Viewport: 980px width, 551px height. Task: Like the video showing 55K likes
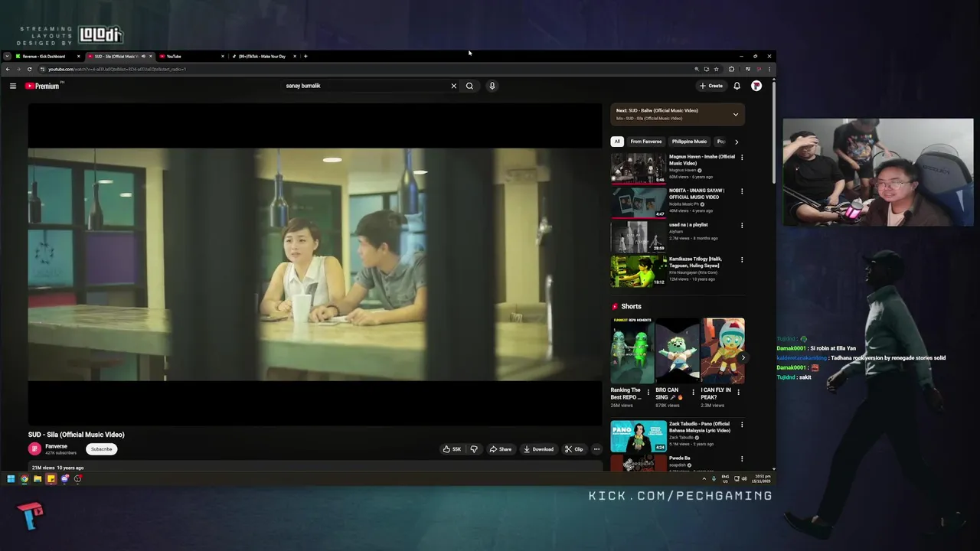coord(452,449)
